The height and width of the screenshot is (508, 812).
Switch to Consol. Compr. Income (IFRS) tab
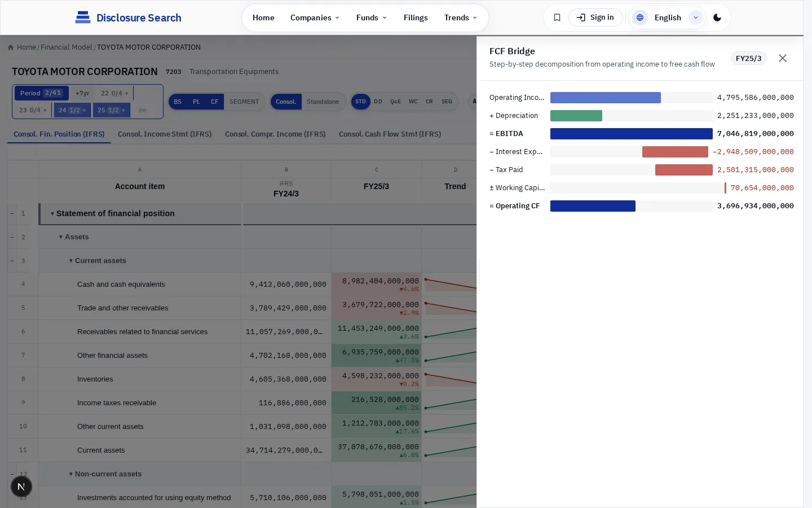pyautogui.click(x=275, y=134)
